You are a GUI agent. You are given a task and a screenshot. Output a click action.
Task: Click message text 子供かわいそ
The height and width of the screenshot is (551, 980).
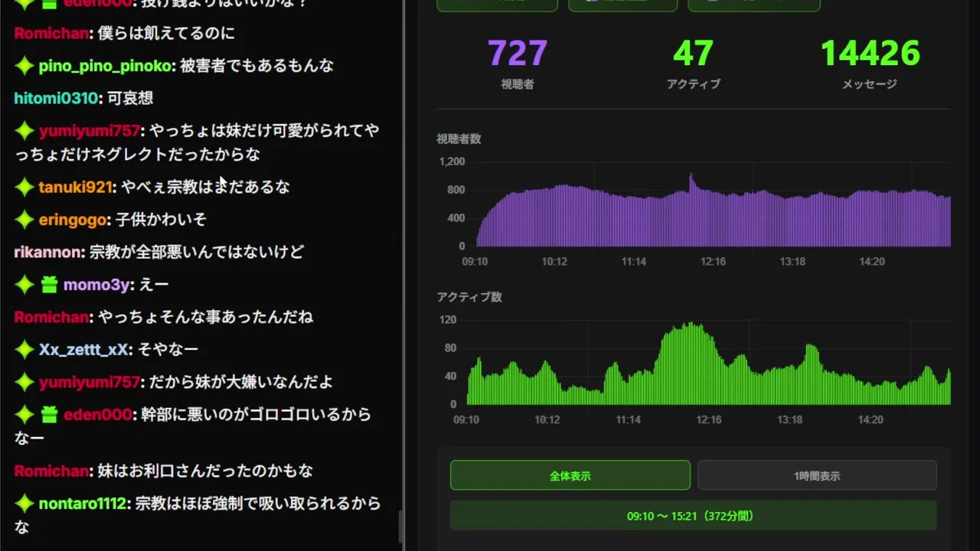161,220
